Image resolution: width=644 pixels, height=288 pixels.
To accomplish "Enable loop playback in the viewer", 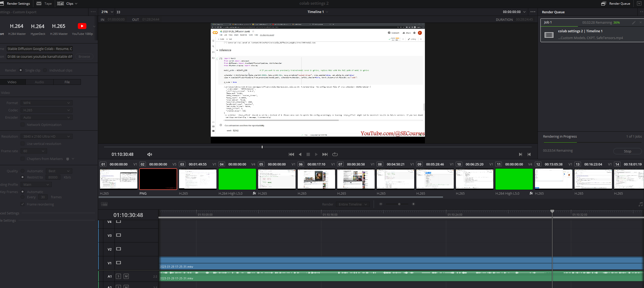I will click(x=335, y=154).
